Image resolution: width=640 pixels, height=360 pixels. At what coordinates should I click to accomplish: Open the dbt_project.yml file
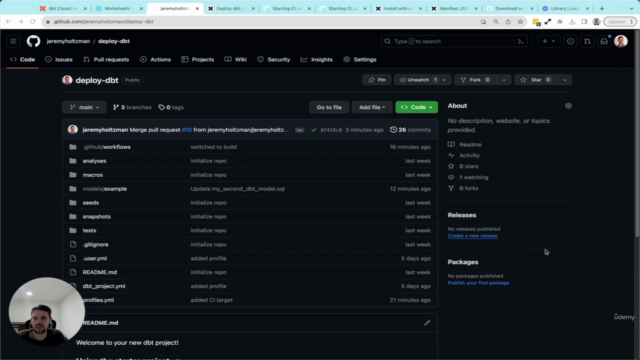(x=104, y=286)
